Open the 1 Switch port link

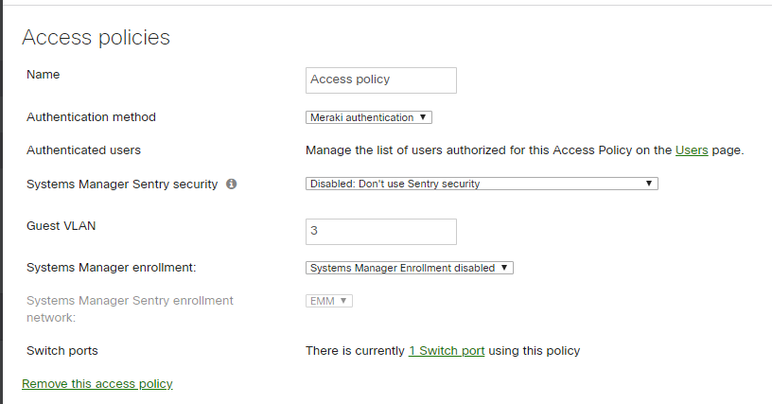[446, 351]
